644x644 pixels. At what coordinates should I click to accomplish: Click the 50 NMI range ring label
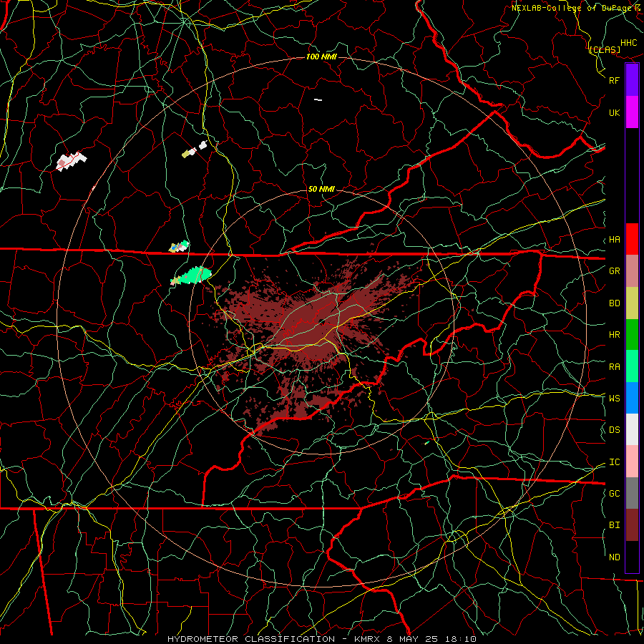coord(321,189)
